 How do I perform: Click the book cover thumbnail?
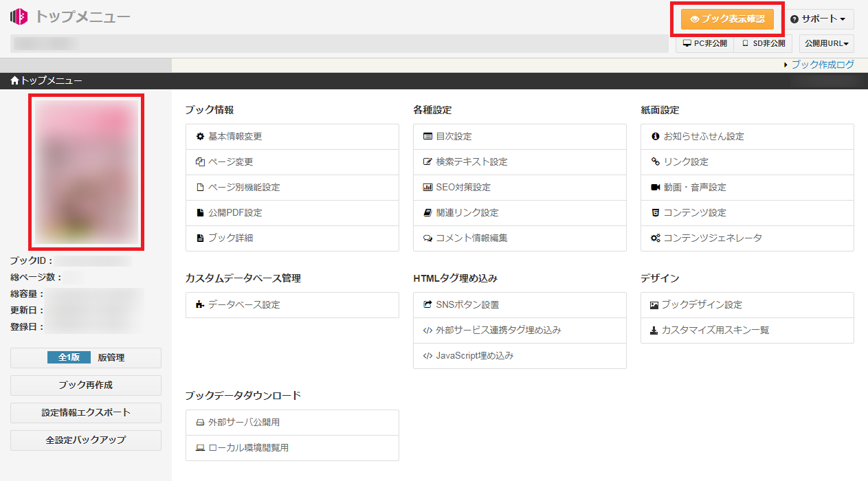click(x=85, y=171)
